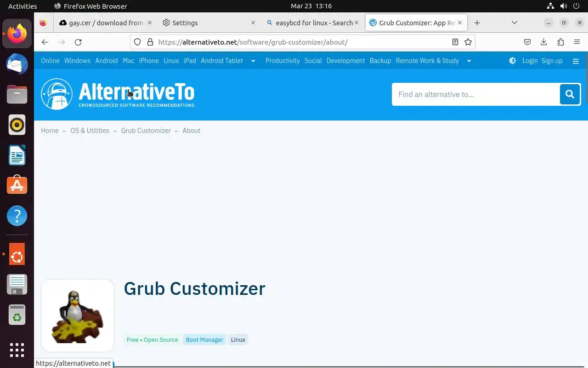
Task: Open Help from dock
Action: (x=17, y=216)
